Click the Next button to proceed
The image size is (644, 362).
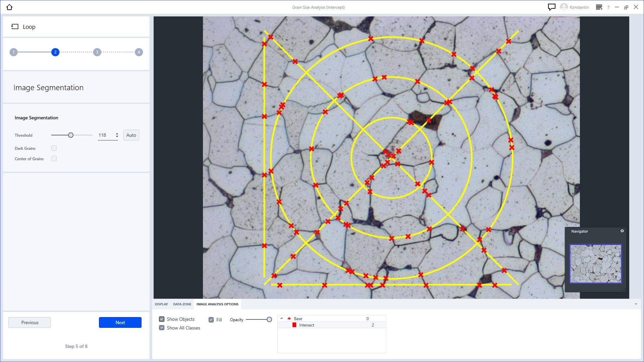[x=120, y=322]
